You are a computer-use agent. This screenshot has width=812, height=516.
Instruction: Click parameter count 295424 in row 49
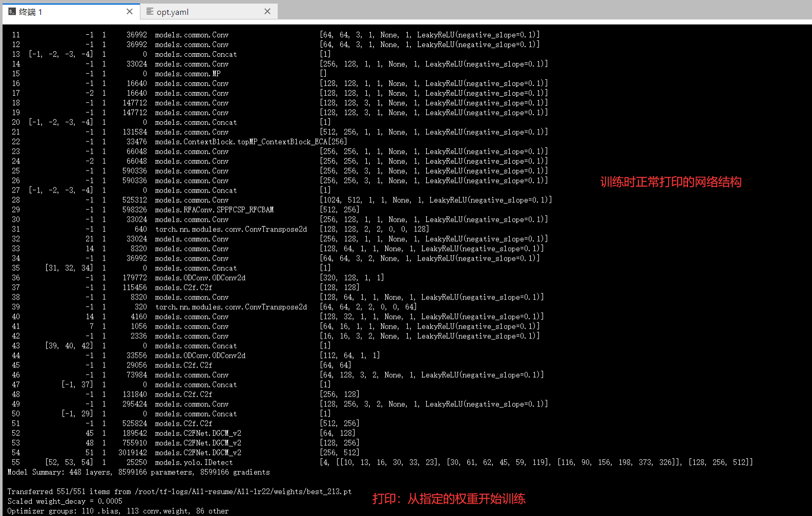(135, 404)
